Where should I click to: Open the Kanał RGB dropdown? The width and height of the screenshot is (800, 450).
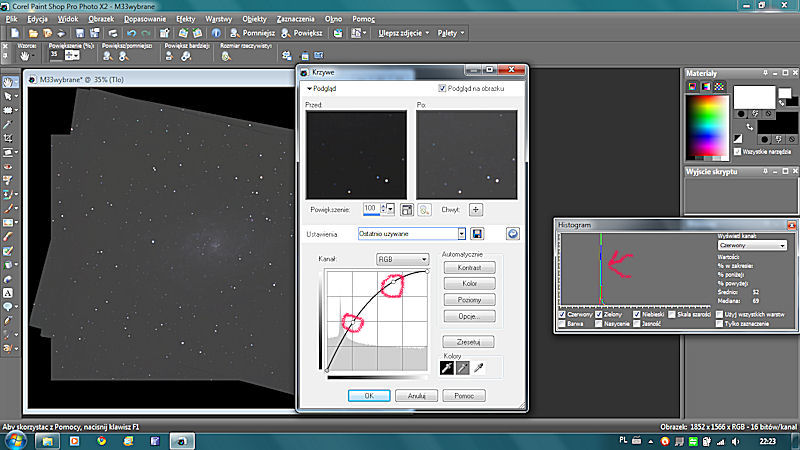[x=403, y=259]
